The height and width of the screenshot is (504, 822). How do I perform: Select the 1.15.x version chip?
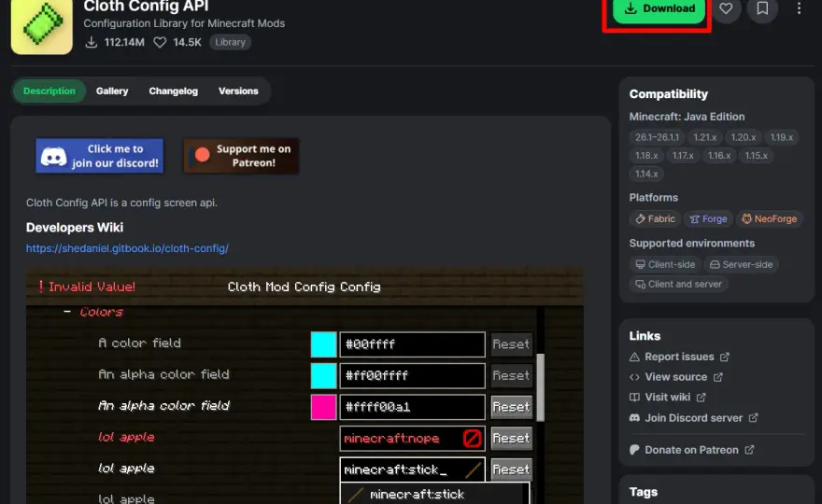757,156
